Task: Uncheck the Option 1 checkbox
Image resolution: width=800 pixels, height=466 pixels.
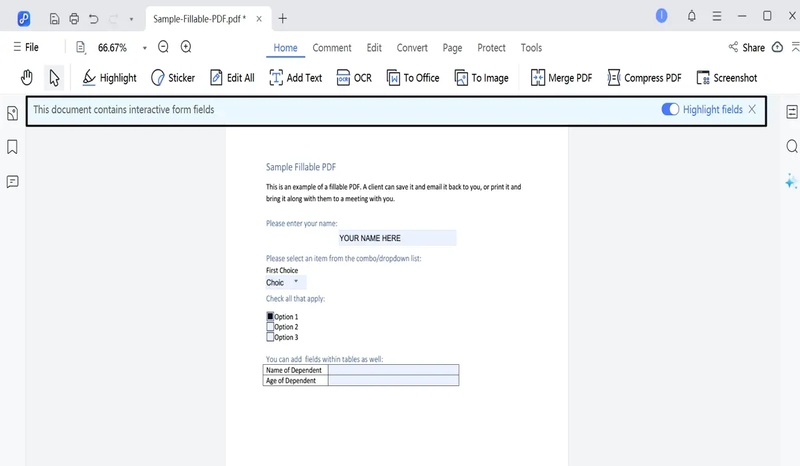Action: [270, 316]
